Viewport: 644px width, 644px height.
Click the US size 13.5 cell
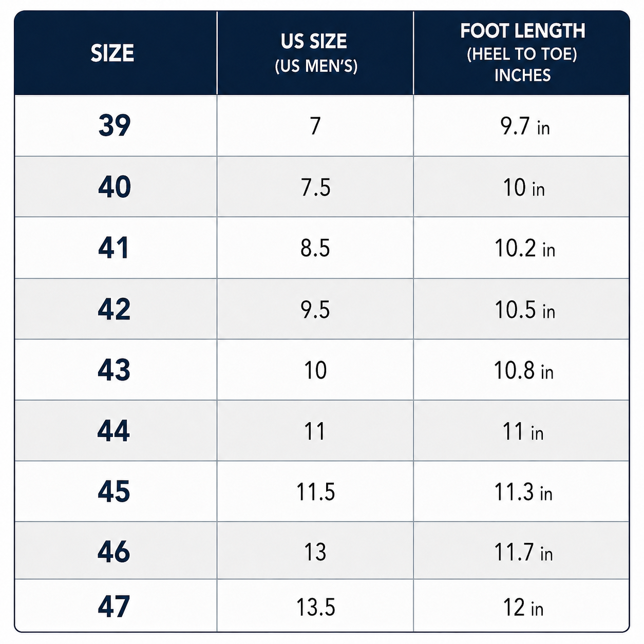coord(315,608)
